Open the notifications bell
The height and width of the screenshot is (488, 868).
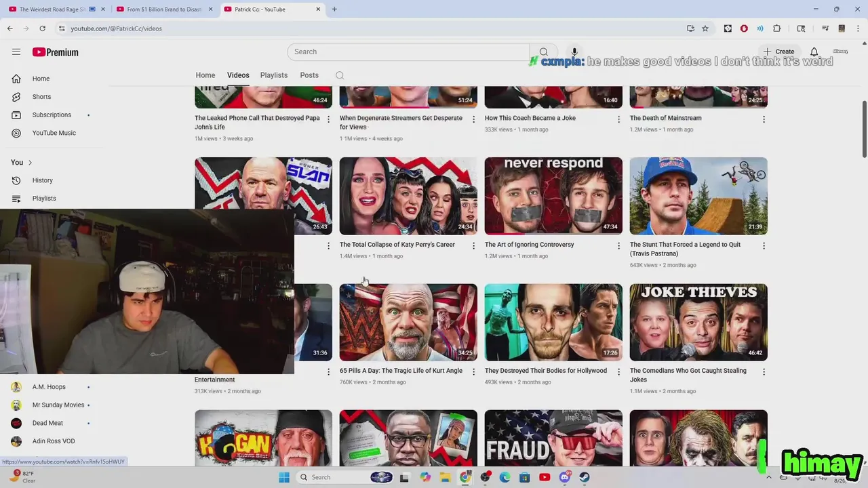click(x=814, y=52)
